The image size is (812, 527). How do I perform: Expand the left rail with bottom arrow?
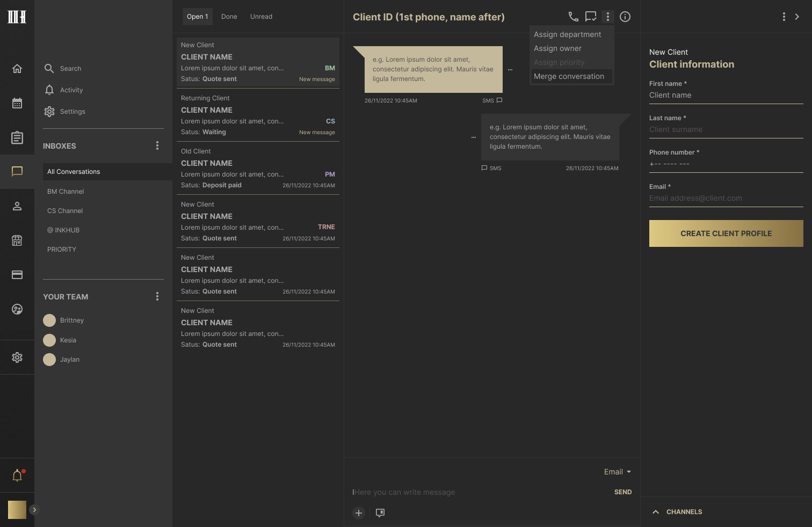point(34,510)
